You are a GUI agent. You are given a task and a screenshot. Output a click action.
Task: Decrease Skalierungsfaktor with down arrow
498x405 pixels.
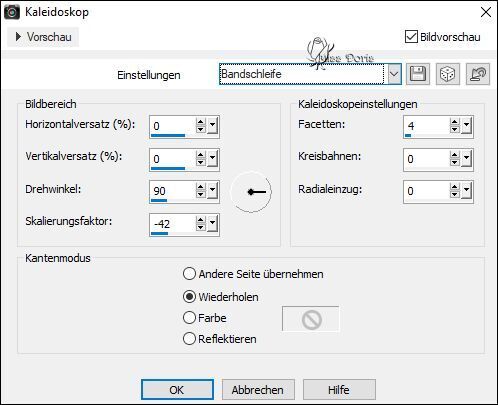coord(200,227)
